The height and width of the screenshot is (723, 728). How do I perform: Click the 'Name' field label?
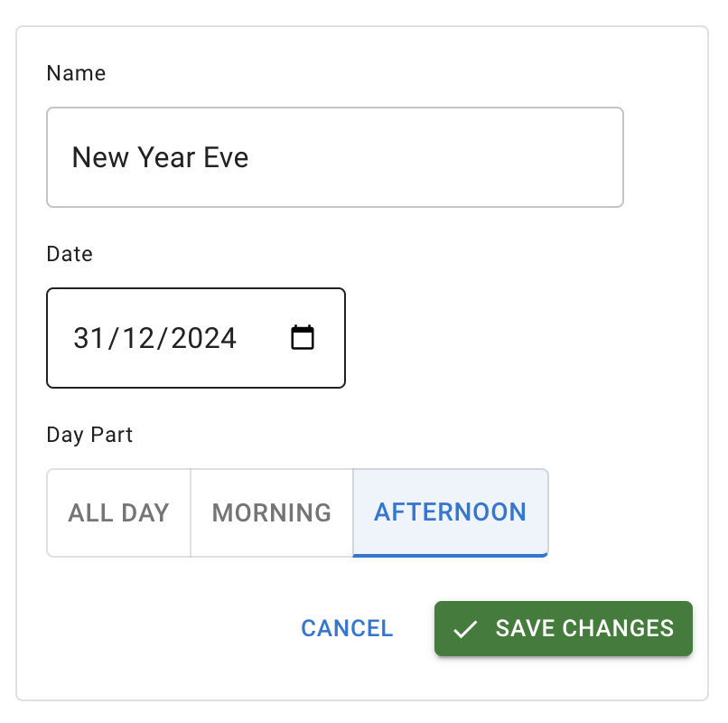pos(76,73)
